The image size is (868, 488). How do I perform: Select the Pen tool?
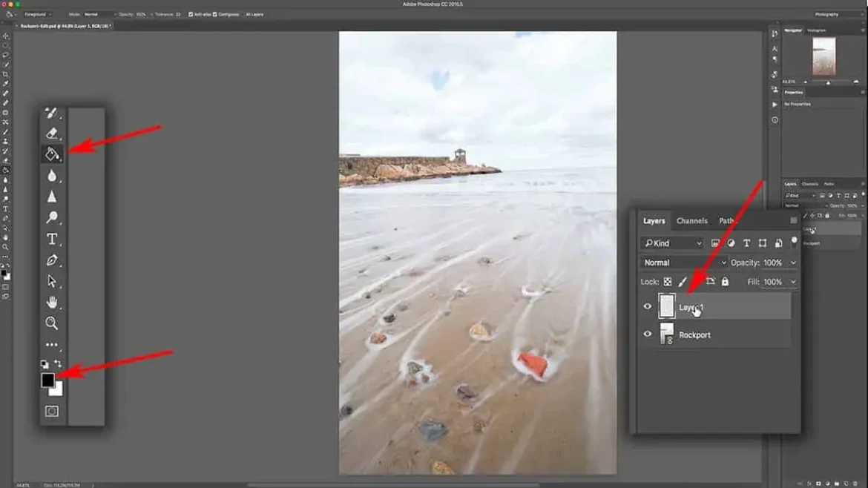52,260
